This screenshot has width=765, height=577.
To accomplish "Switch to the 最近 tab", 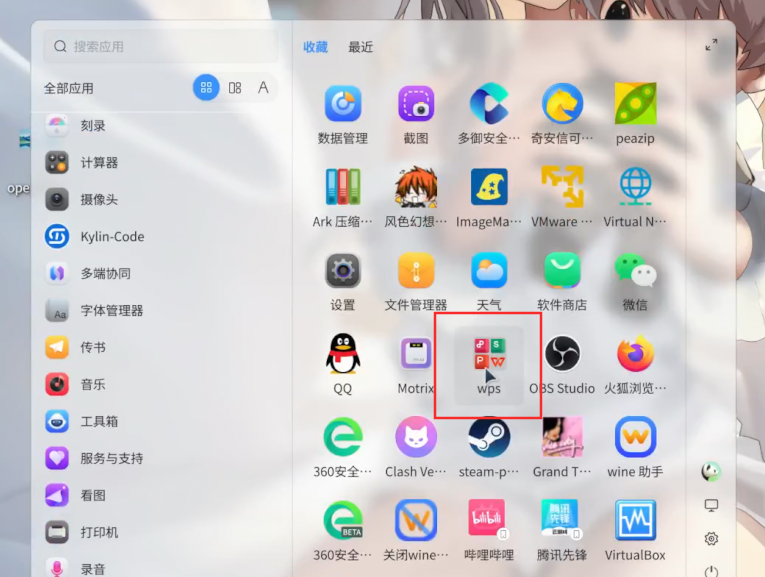I will [361, 47].
